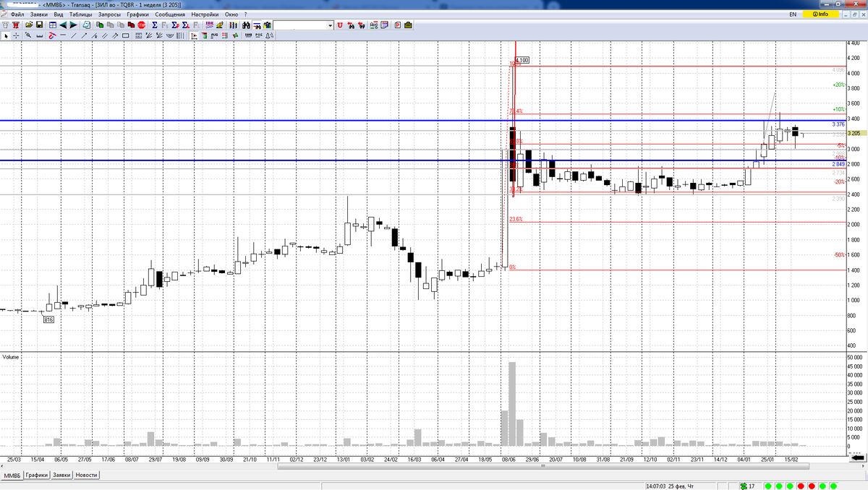Open the Графики menu
This screenshot has height=490, width=868.
(137, 14)
